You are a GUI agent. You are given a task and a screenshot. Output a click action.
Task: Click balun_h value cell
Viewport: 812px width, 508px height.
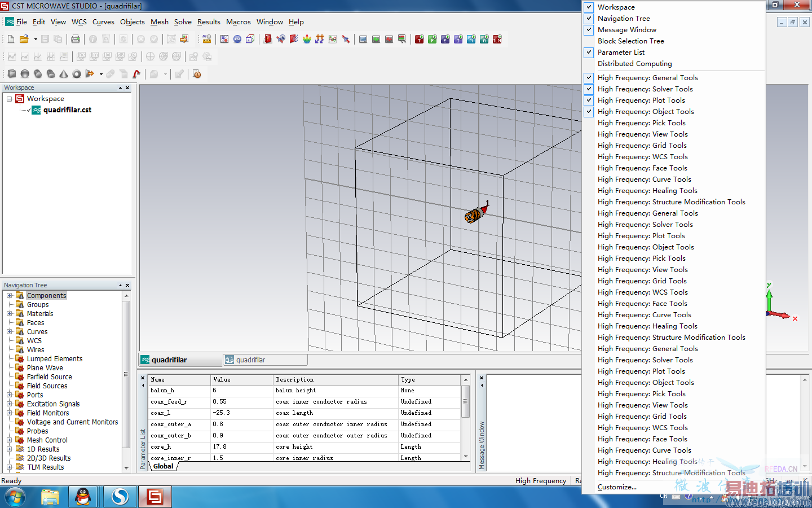click(242, 391)
